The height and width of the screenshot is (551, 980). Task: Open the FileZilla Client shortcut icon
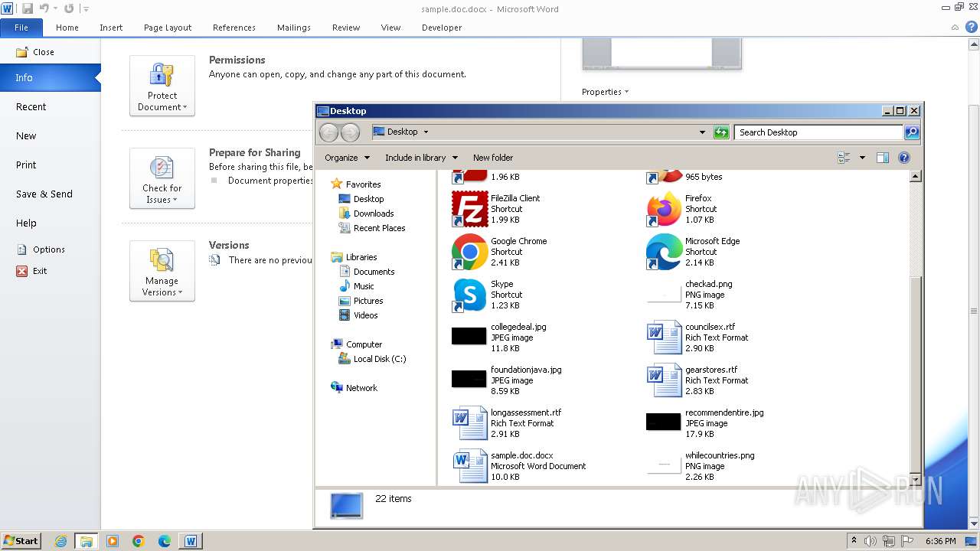click(470, 209)
